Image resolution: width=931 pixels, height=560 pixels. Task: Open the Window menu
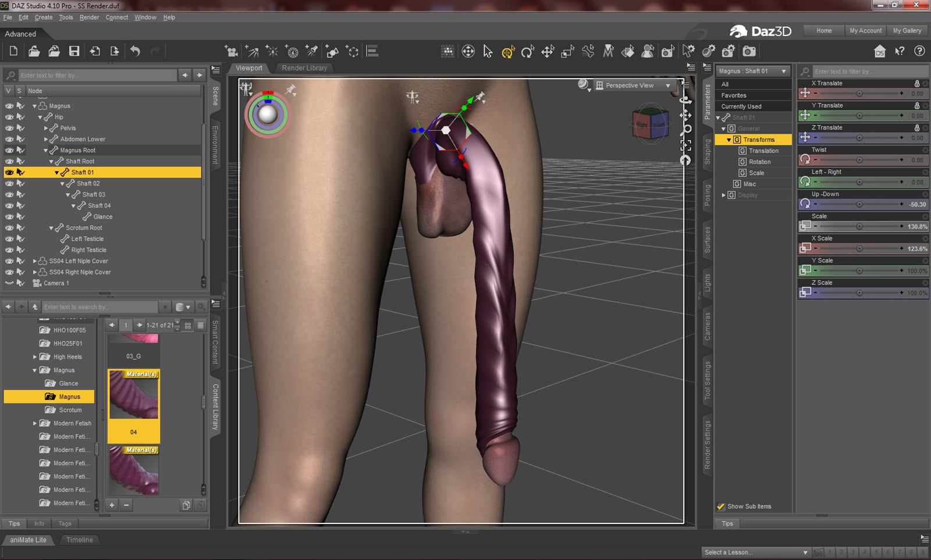(x=145, y=17)
